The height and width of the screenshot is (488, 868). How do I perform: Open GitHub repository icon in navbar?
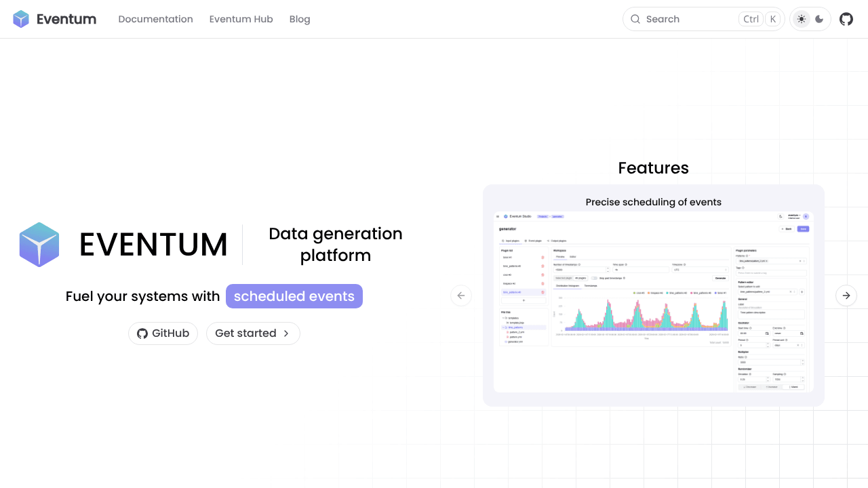coord(846,19)
